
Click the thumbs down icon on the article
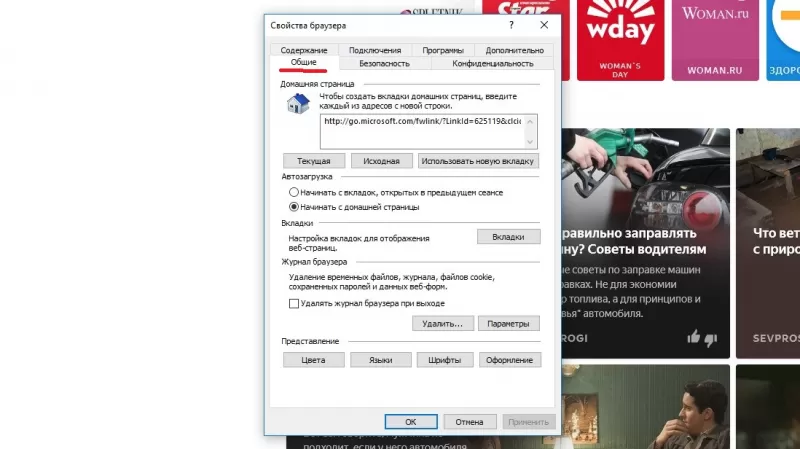711,339
